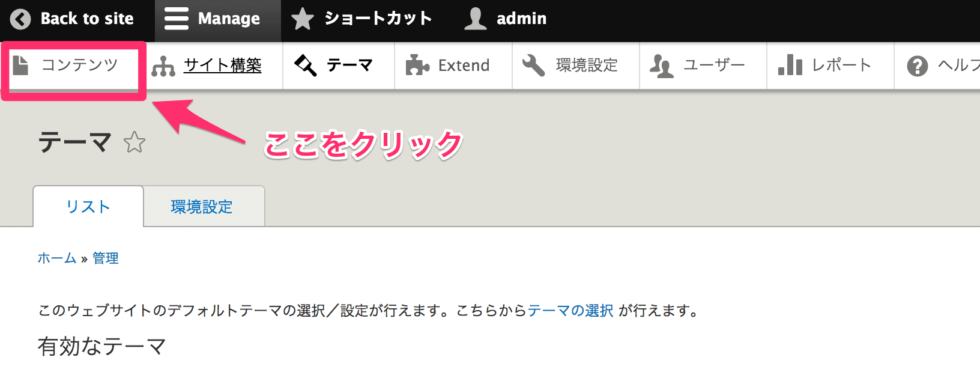Follow the ホーム breadcrumb link
The image size is (980, 375).
pos(57,258)
